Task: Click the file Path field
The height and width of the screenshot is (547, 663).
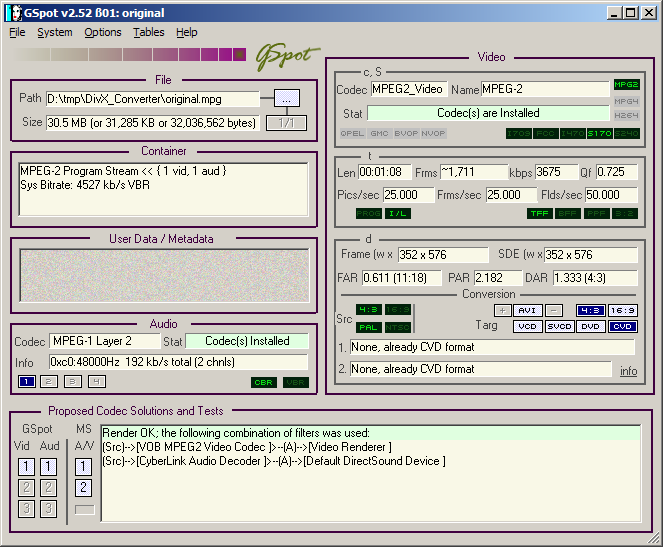Action: coord(152,99)
